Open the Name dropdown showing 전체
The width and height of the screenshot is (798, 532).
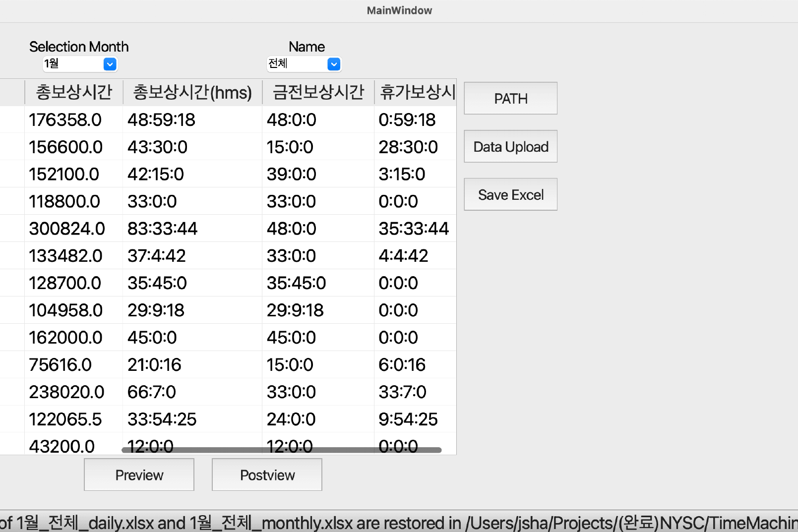click(304, 64)
